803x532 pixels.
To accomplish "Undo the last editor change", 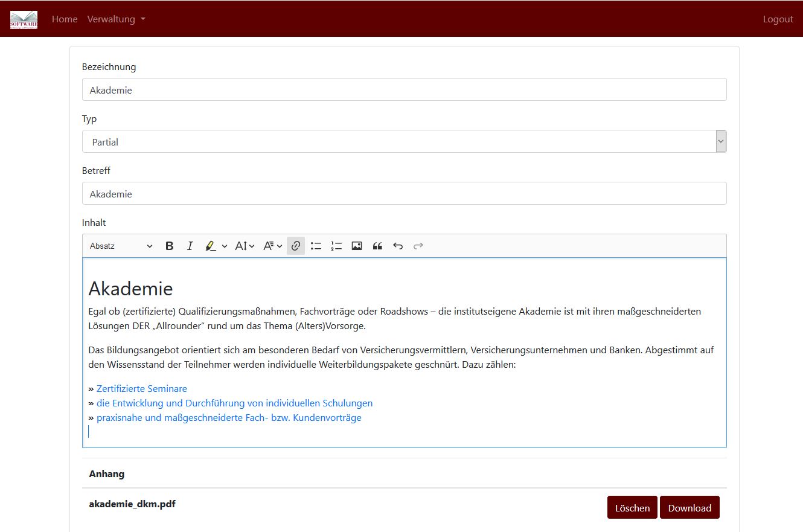I will pos(398,246).
